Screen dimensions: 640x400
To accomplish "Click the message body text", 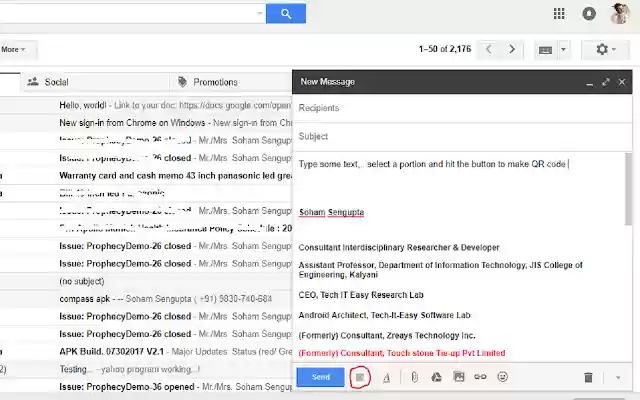I will click(x=432, y=164).
